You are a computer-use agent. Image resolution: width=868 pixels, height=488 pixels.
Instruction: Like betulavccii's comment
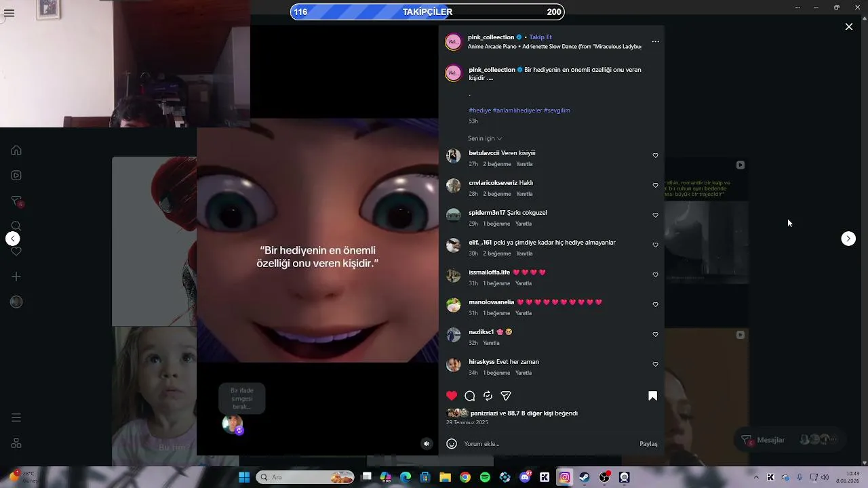point(655,156)
